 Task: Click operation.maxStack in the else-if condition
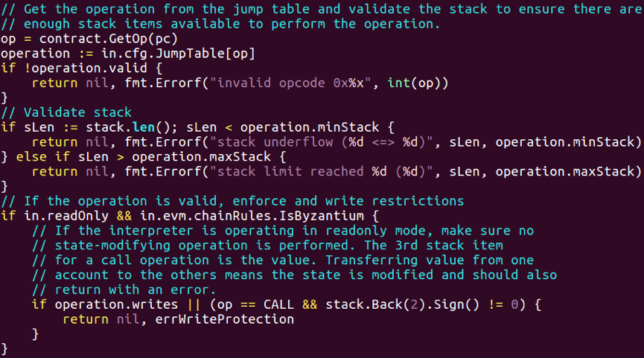tap(201, 157)
